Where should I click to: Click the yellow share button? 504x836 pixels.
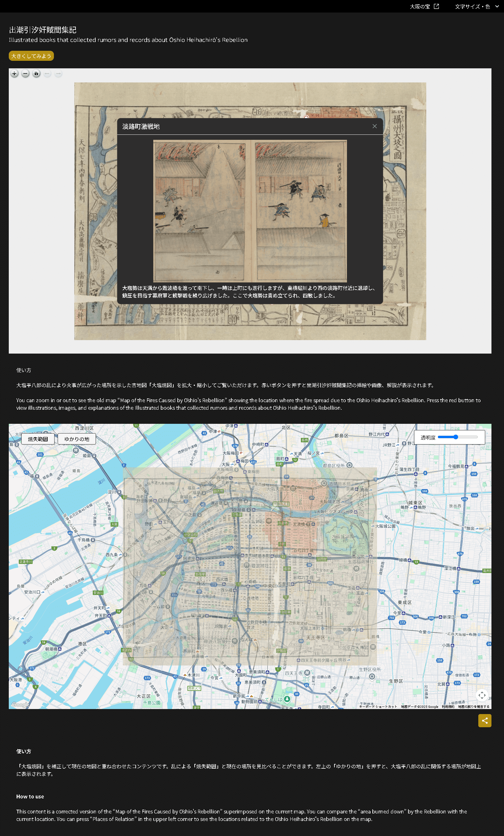pos(485,721)
